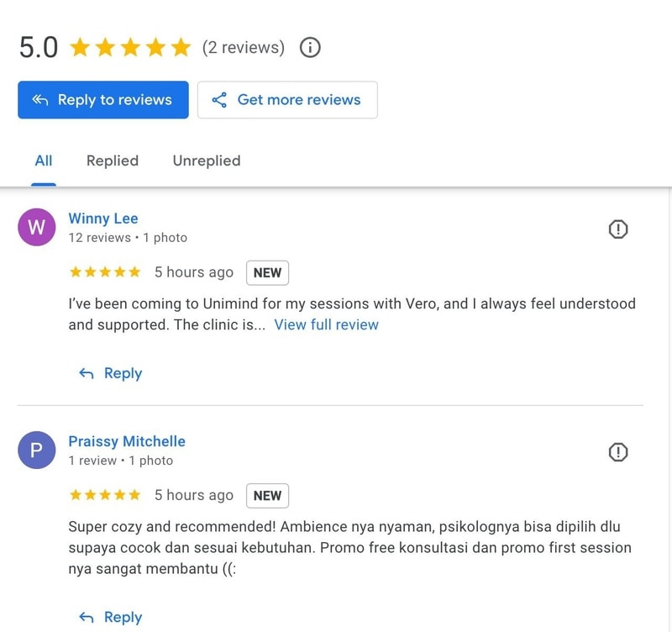This screenshot has width=672, height=632.
Task: Click the NEW badge on Praissy's review
Action: tap(267, 496)
